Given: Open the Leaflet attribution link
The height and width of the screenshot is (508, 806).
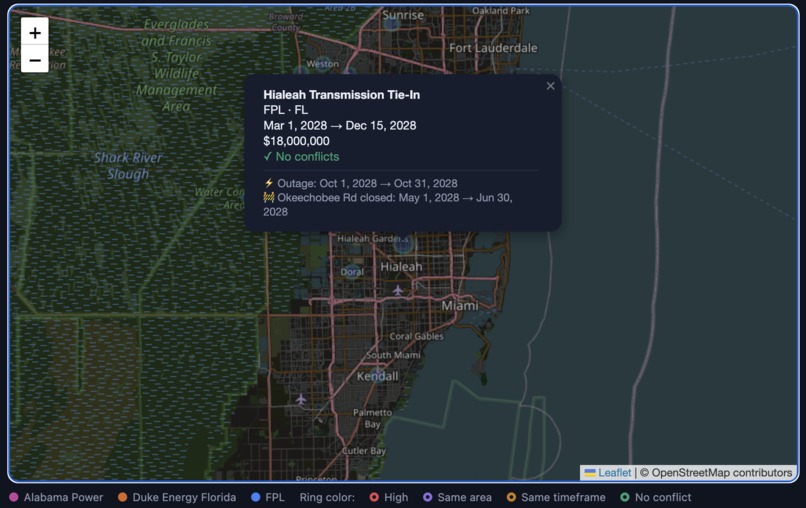Looking at the screenshot, I should coord(614,473).
